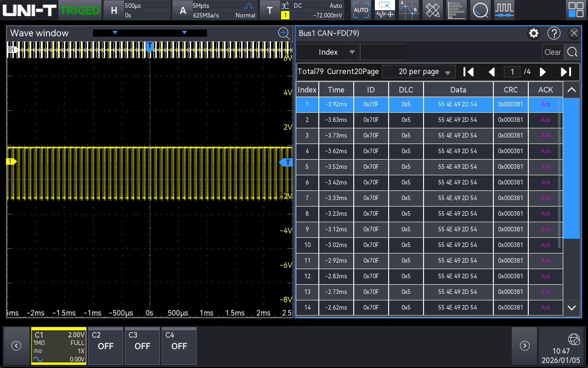This screenshot has width=588, height=368.
Task: Click the blue T trigger position marker at top
Action: [x=149, y=46]
